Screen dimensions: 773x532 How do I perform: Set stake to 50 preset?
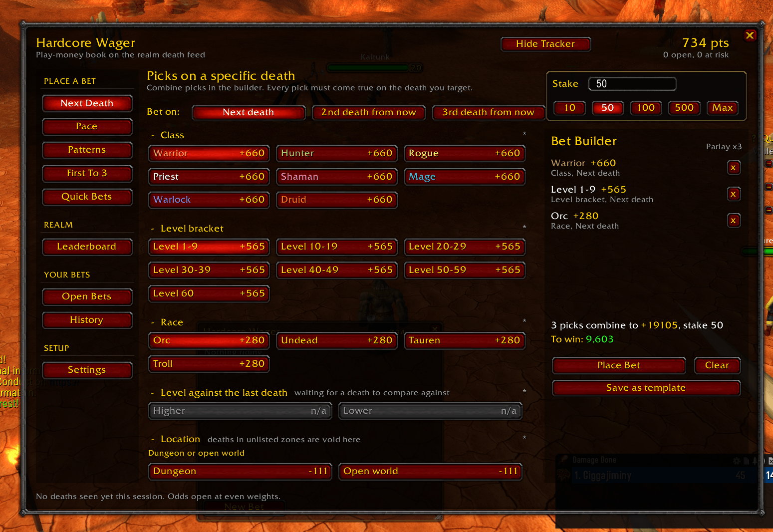[608, 108]
